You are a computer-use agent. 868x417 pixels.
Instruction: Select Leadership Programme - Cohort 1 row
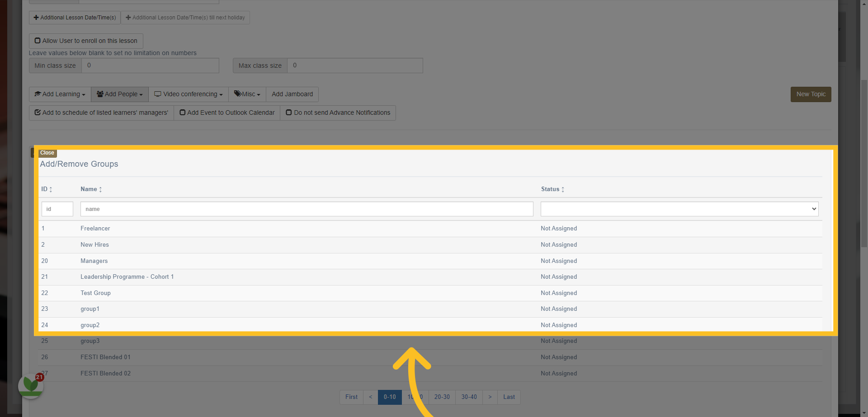click(x=430, y=277)
